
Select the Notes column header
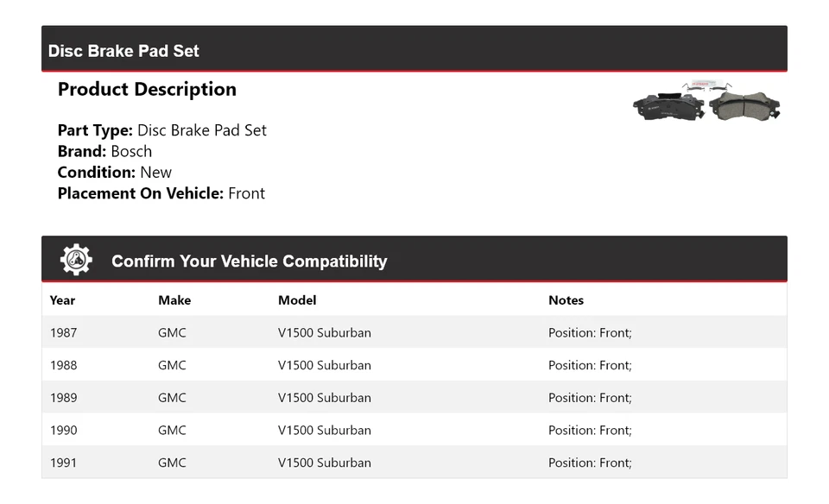pyautogui.click(x=566, y=300)
